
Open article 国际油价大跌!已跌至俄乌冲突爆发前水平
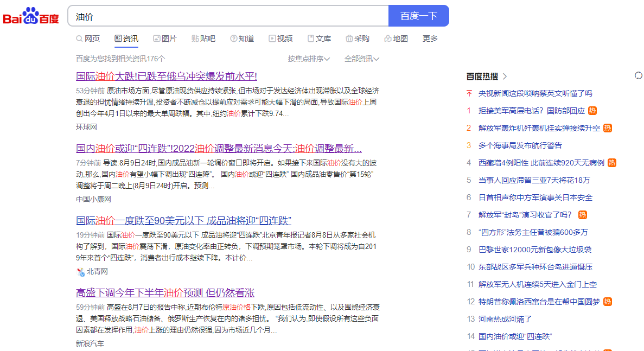pos(167,76)
